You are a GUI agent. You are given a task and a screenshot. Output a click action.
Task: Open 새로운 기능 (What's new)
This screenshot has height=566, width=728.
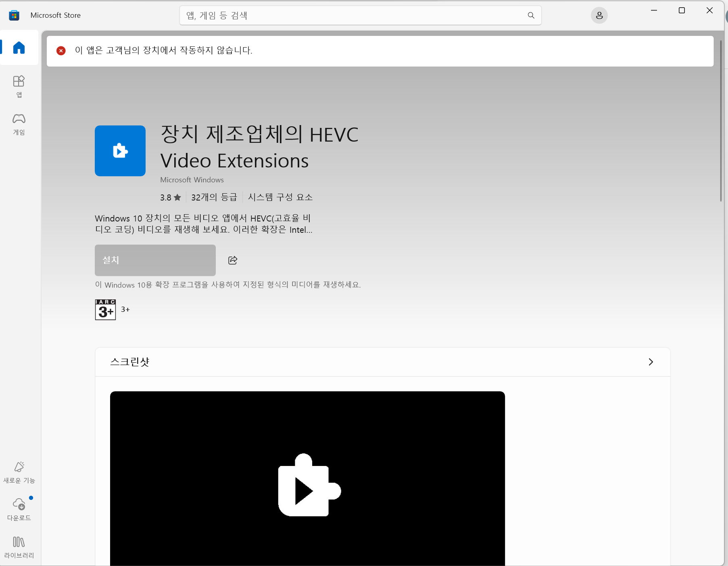click(x=19, y=472)
